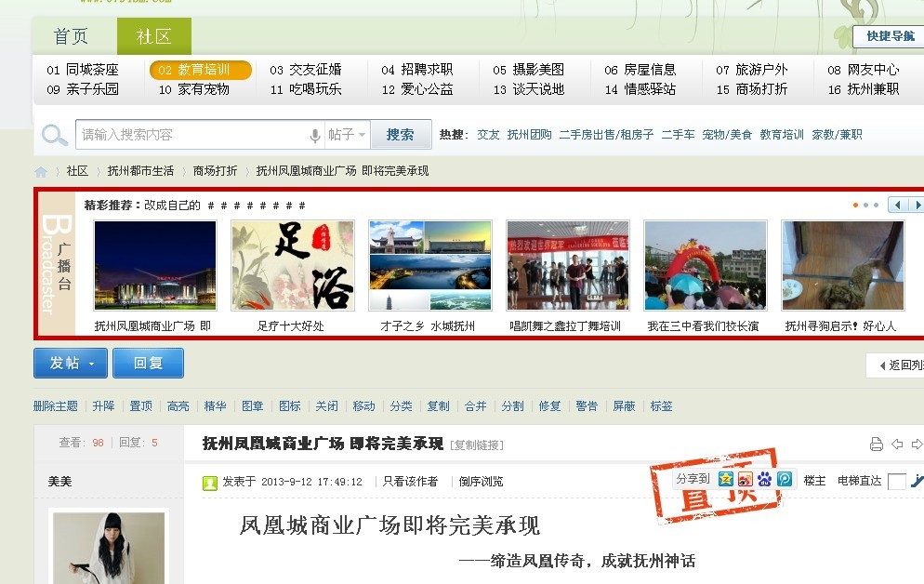Open 04 招聘求职 board

pyautogui.click(x=417, y=70)
